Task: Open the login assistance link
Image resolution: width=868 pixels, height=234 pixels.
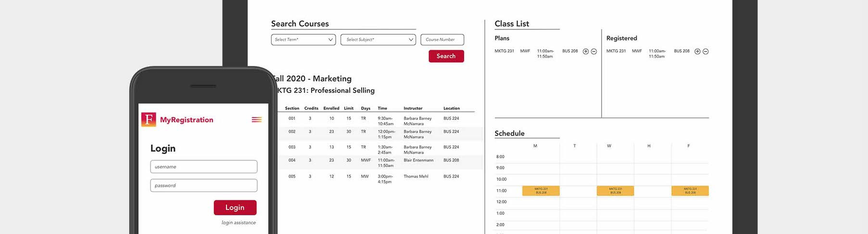Action: point(239,222)
